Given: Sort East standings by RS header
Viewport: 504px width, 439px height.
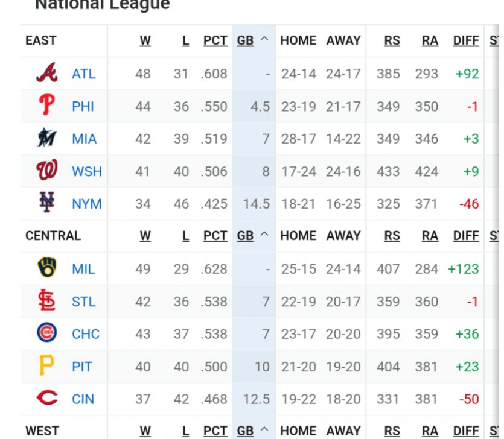Looking at the screenshot, I should click(392, 41).
